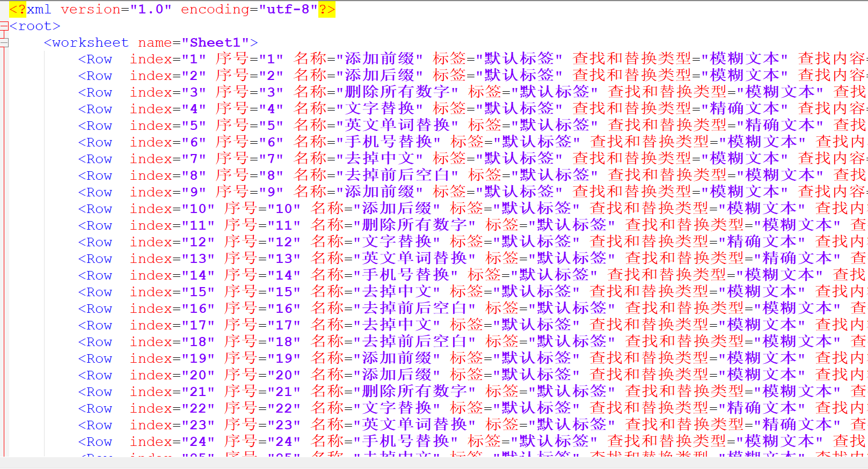Click 名称="去掉前后空白" in Row 16
The height and width of the screenshot is (469, 868).
[x=393, y=309]
